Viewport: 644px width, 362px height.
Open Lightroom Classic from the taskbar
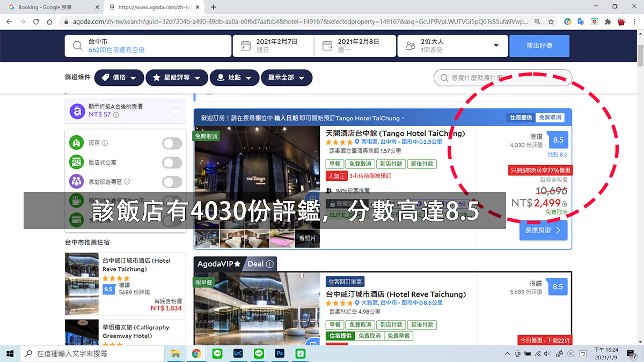pyautogui.click(x=238, y=353)
